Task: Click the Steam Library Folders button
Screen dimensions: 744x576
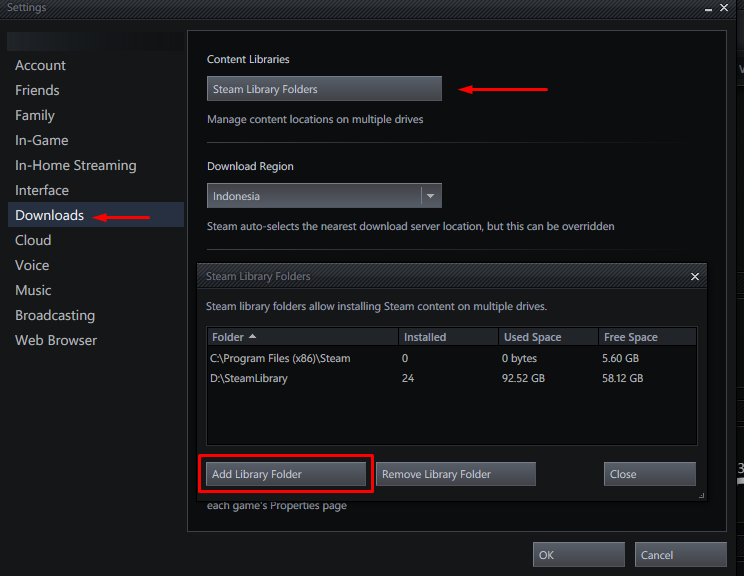Action: click(324, 89)
